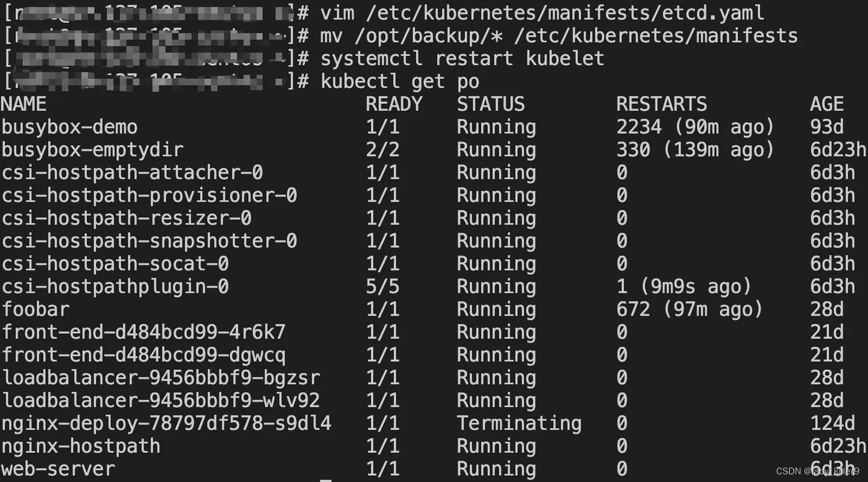Click csi-hostpath-resizer-0 pod name
Viewport: 868px width, 482px height.
pyautogui.click(x=126, y=218)
